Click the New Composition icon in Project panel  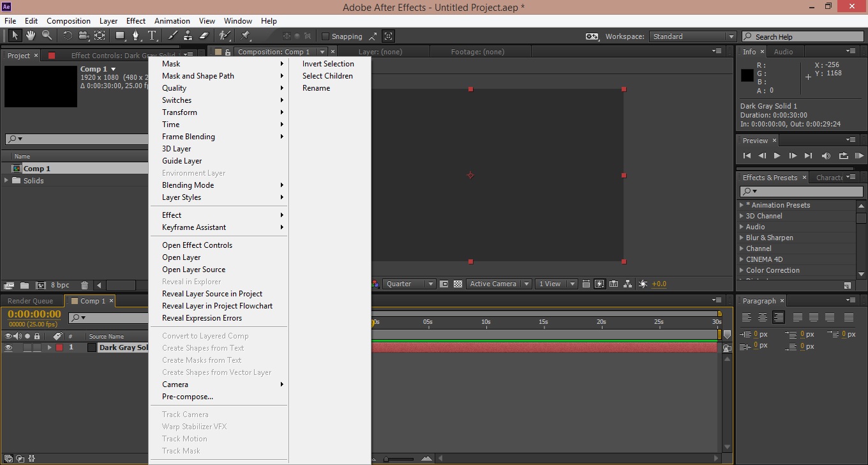click(x=41, y=285)
